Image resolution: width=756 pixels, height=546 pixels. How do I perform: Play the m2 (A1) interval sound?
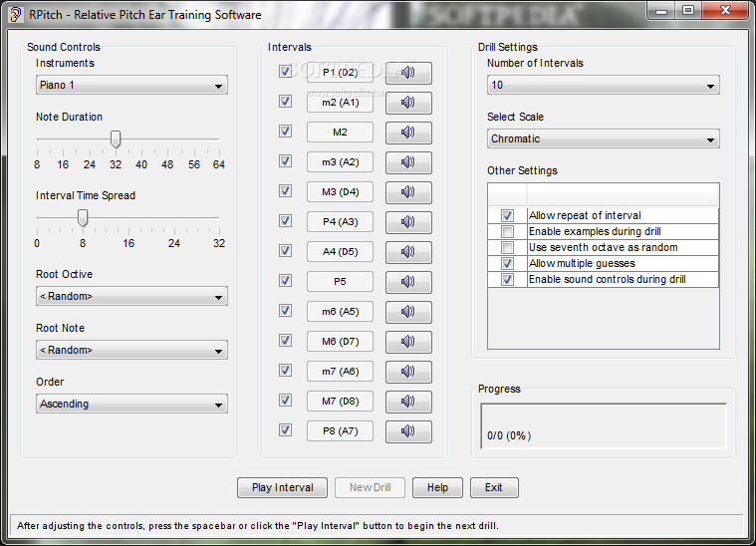tap(408, 103)
